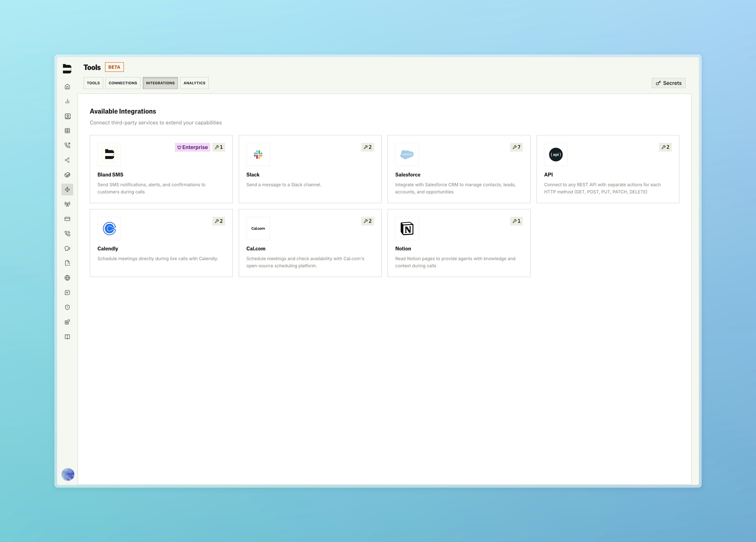Open the user avatar at bottom left
The height and width of the screenshot is (542, 756).
tap(68, 474)
